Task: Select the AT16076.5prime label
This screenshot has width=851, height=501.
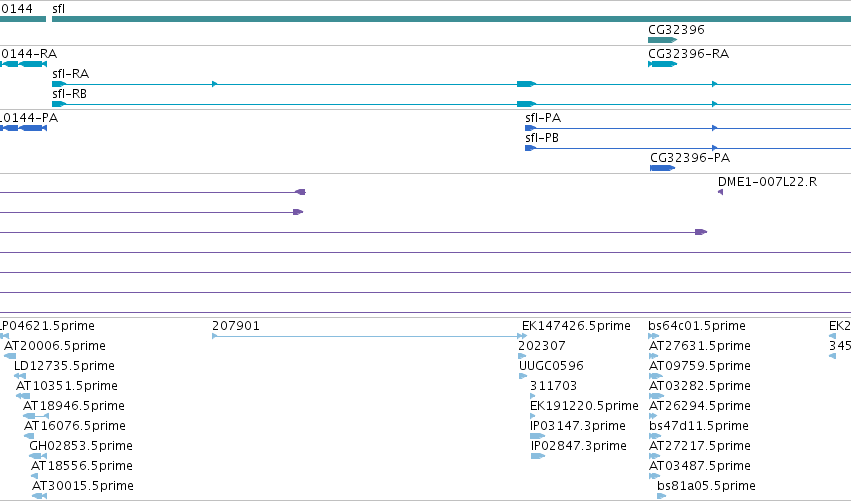Action: click(75, 426)
